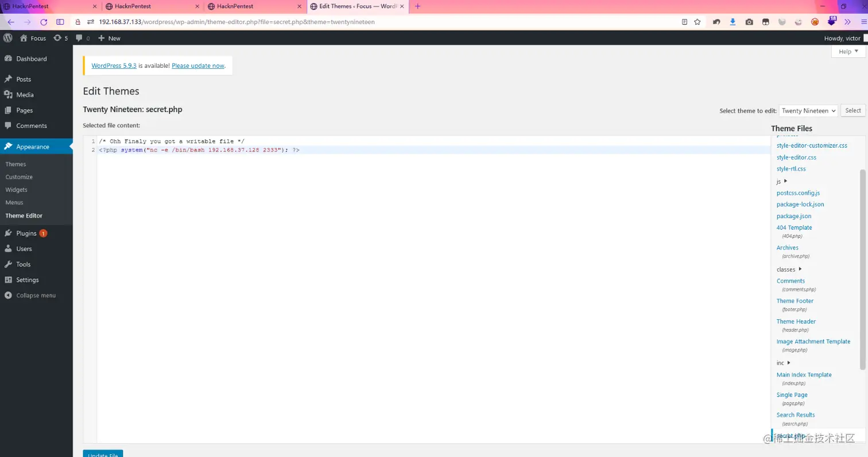Toggle the browser sidebar icon

60,22
